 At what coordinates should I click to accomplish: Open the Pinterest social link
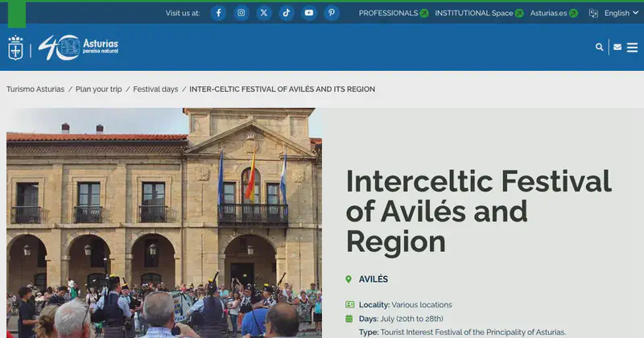pyautogui.click(x=332, y=13)
